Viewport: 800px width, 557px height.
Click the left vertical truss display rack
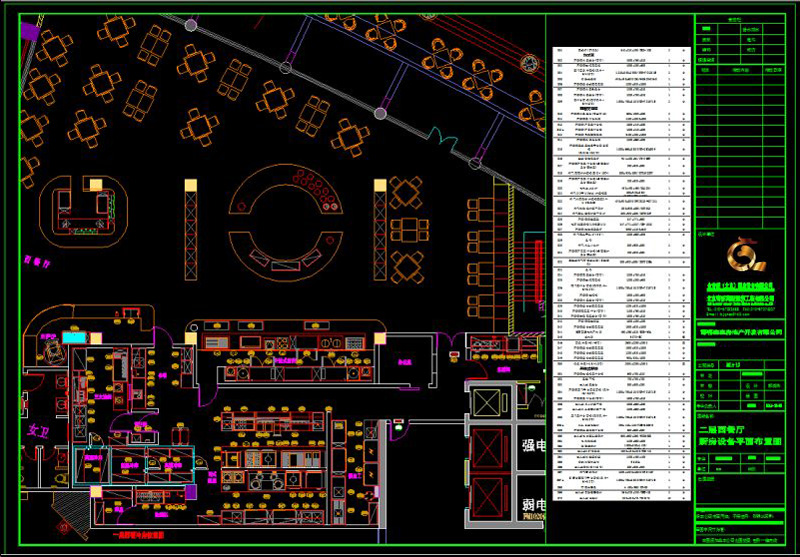(189, 232)
